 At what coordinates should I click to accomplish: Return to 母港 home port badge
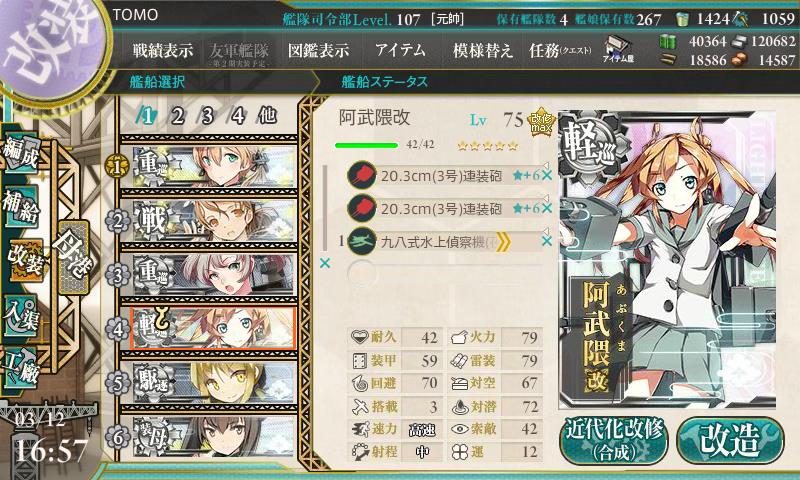point(73,258)
